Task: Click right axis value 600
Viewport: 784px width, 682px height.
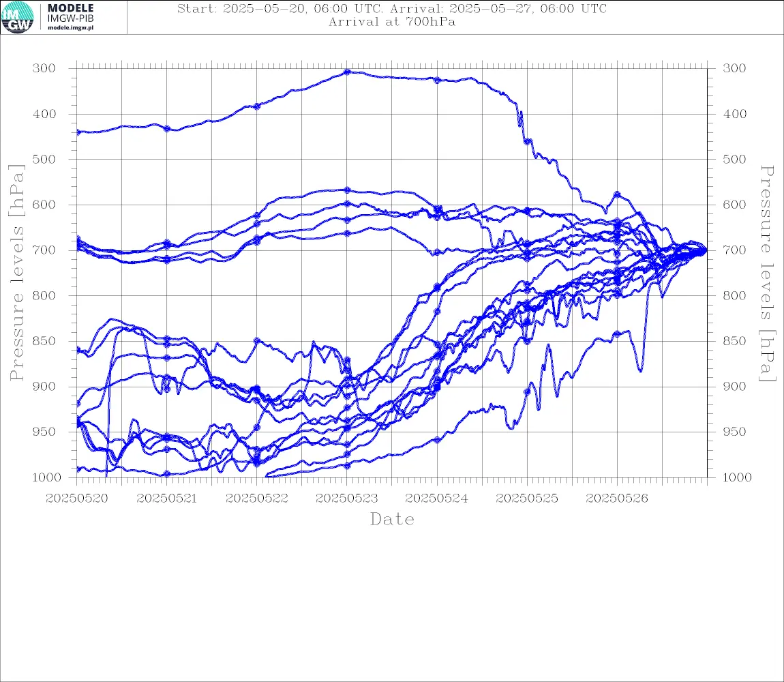Action: (x=734, y=205)
